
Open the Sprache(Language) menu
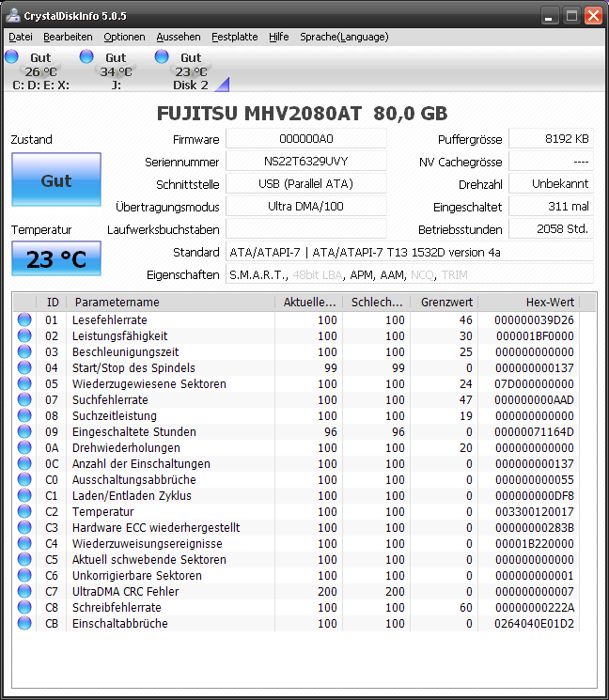pyautogui.click(x=344, y=37)
